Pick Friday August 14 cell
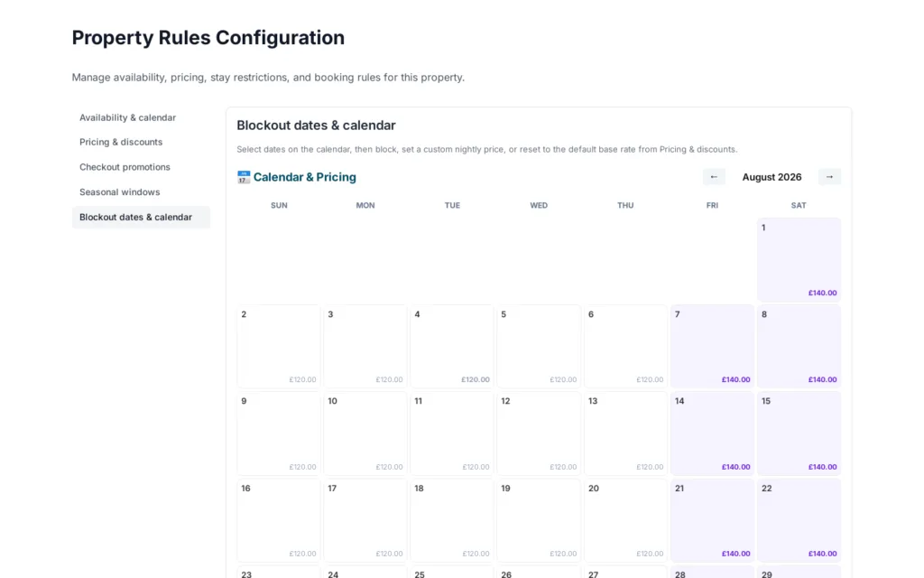 712,433
